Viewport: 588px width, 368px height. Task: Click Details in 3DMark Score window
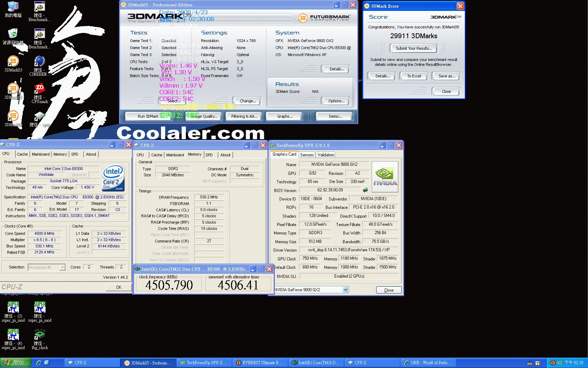[x=383, y=76]
